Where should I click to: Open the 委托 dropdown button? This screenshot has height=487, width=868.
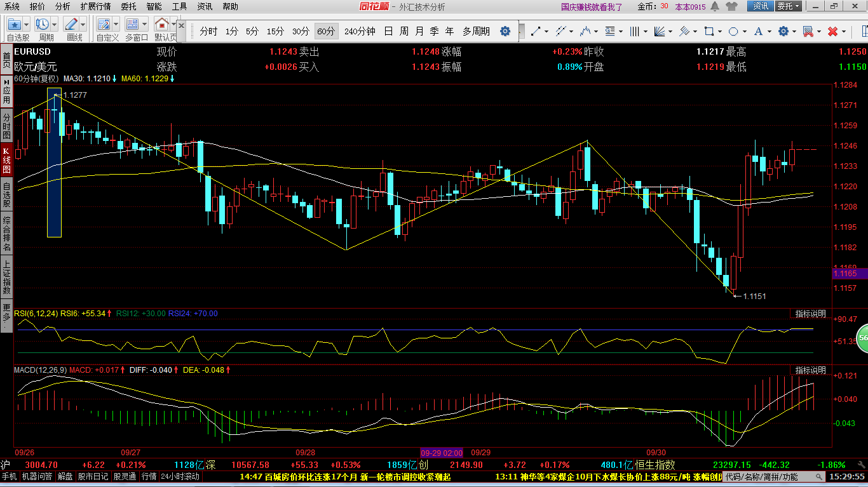coord(789,6)
